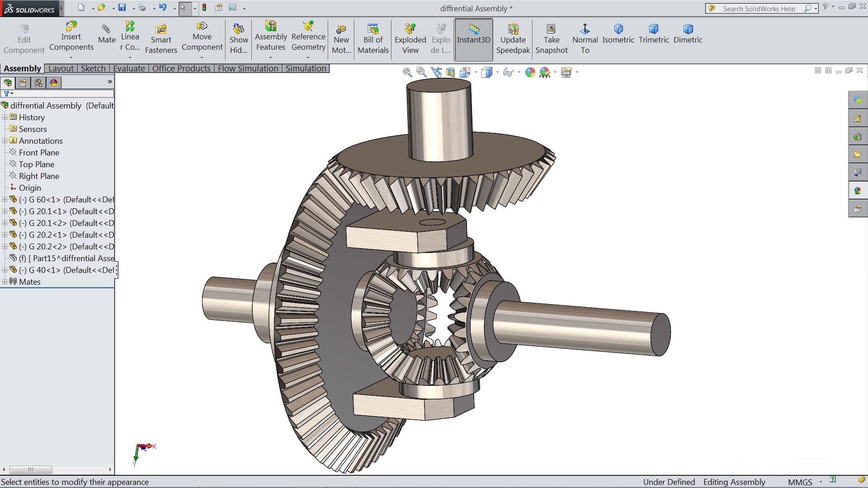Open Smart Fasteners tool
This screenshot has width=868, height=488.
pos(161,39)
